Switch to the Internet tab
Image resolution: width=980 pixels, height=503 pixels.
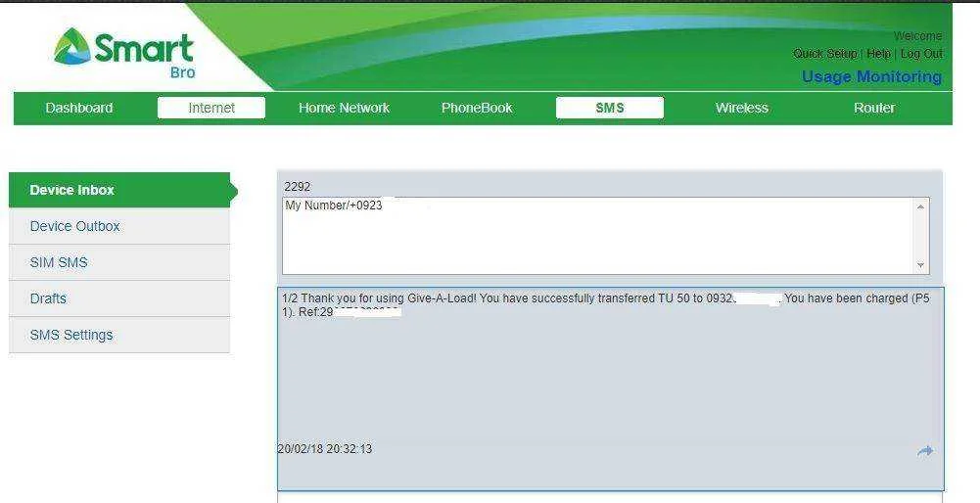coord(211,108)
